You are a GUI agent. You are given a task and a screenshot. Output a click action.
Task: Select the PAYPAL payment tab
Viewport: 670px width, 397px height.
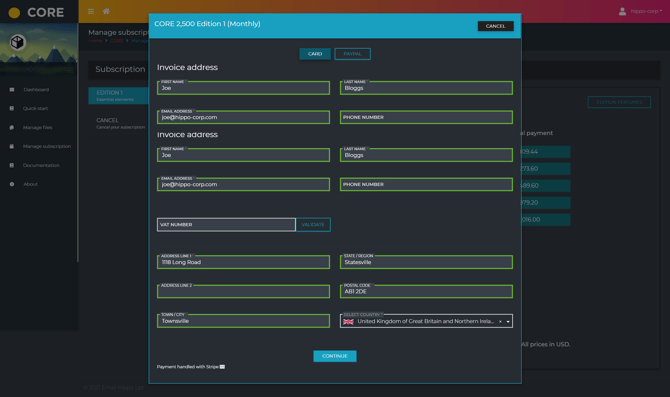pos(352,54)
